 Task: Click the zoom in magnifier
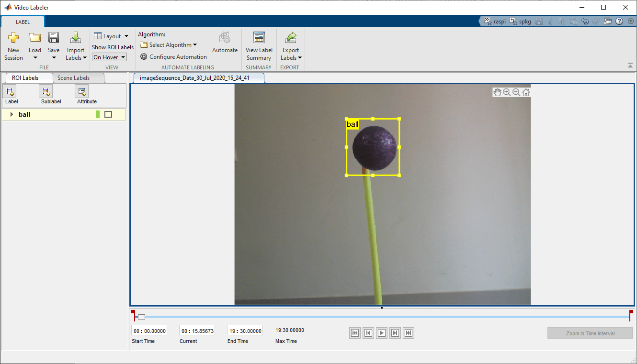[x=507, y=92]
